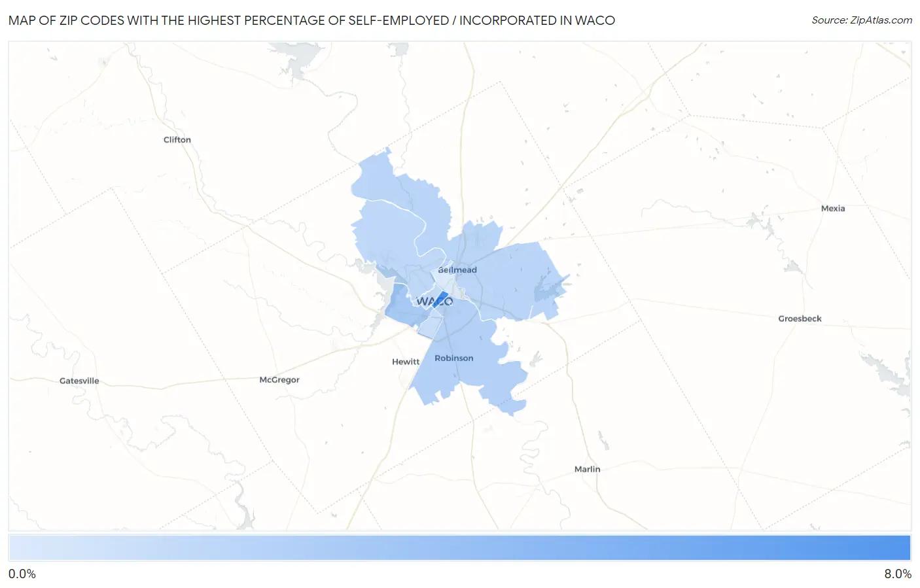Click the 0.0% legend minimum label

pos(22,574)
